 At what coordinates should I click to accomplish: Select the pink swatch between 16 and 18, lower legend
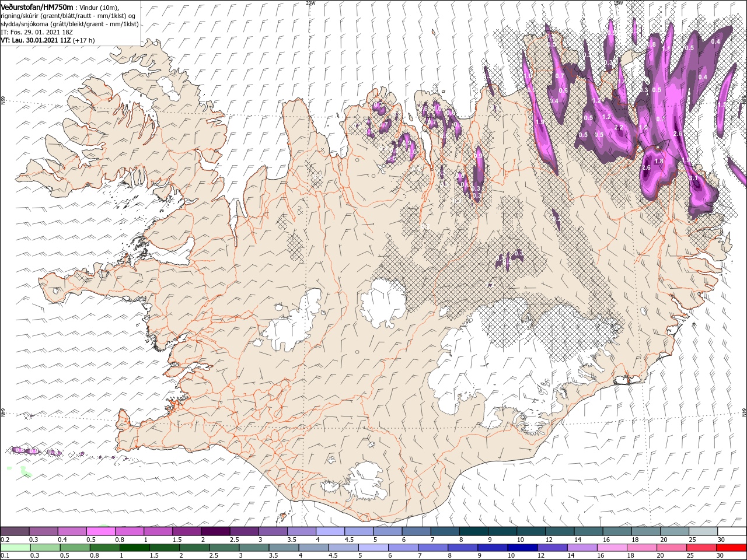pos(612,547)
